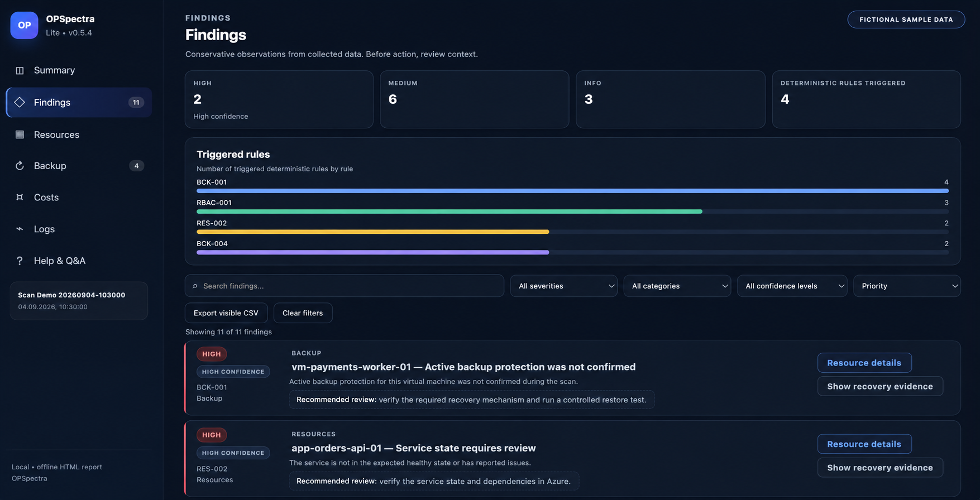Viewport: 980px width, 500px height.
Task: Open the All severities dropdown
Action: 563,286
